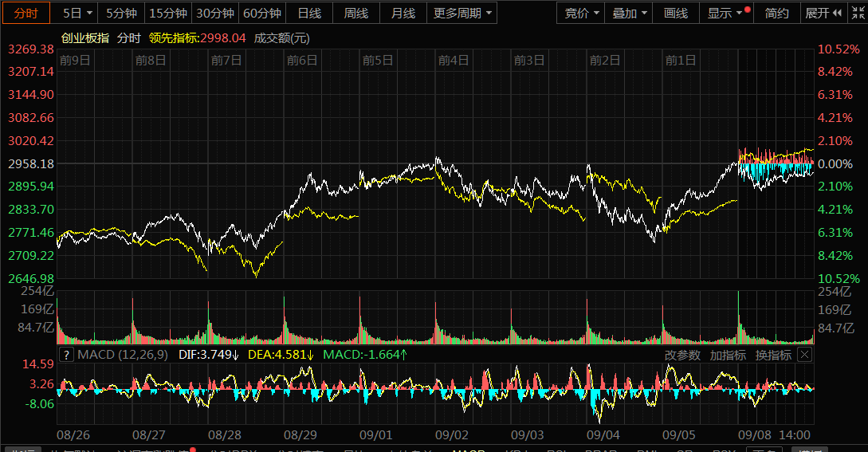The width and height of the screenshot is (868, 452).
Task: Click the DEA:4.581 value
Action: point(280,355)
